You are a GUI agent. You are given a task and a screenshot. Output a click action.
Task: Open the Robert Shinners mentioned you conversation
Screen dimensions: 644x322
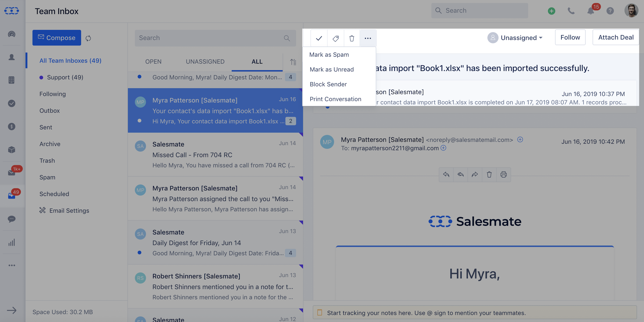point(215,287)
